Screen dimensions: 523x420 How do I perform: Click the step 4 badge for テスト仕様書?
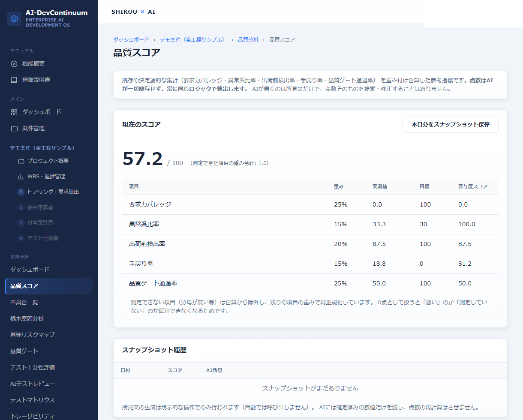[21, 238]
